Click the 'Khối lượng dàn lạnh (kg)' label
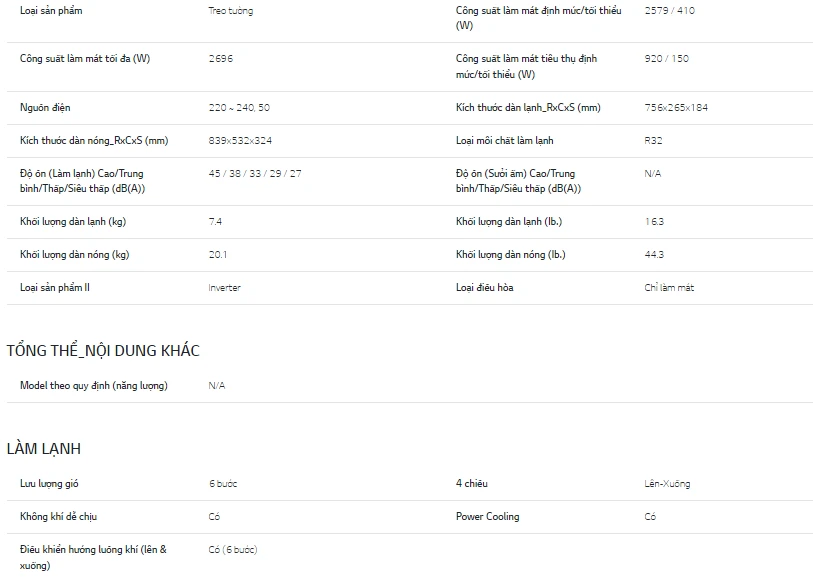Image resolution: width=813 pixels, height=578 pixels. coord(74,222)
